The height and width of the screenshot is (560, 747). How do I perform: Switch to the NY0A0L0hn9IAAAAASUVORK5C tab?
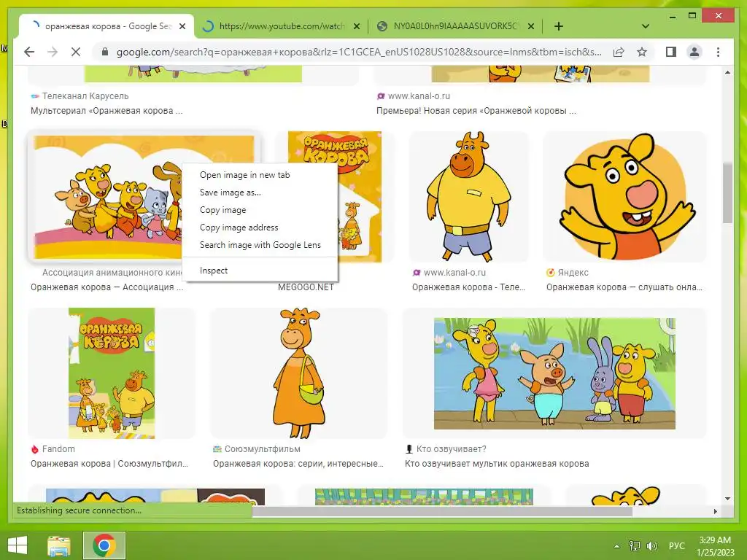[x=455, y=26]
